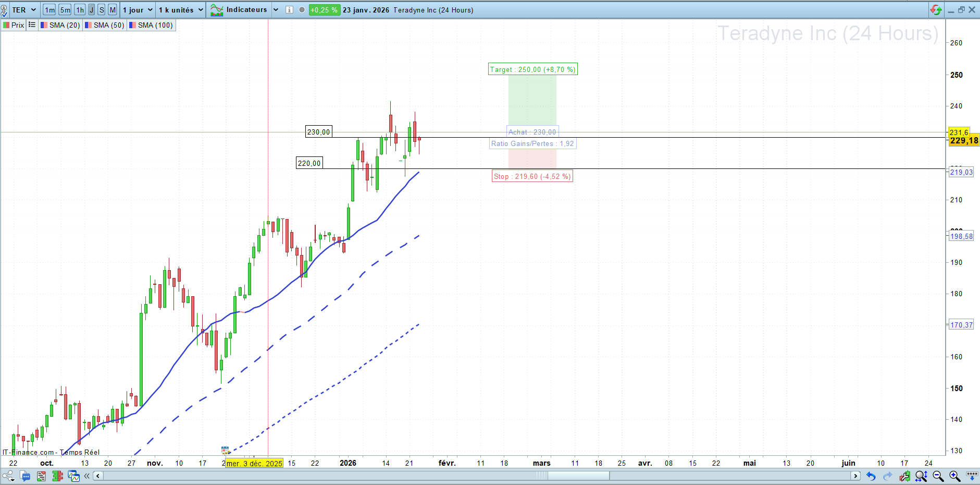
Task: Click the 229,18 current price tag
Action: 964,140
